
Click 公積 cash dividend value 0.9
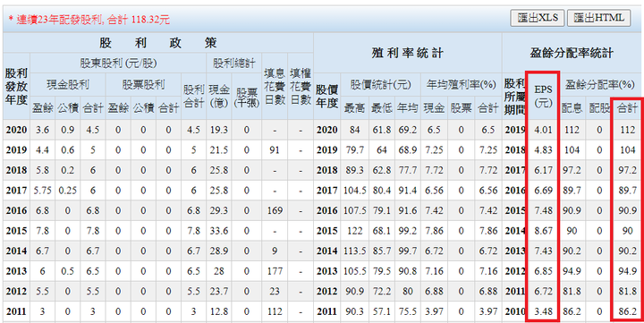pos(68,131)
